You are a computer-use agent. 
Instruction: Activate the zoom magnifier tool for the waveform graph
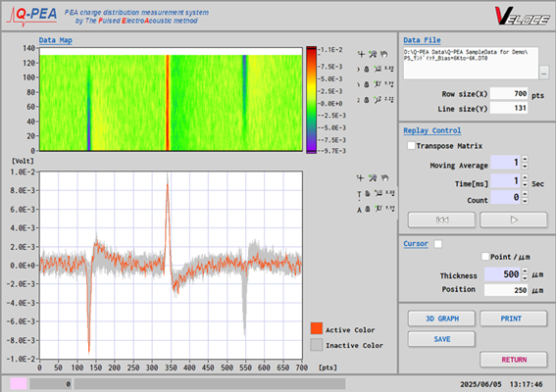(x=373, y=178)
